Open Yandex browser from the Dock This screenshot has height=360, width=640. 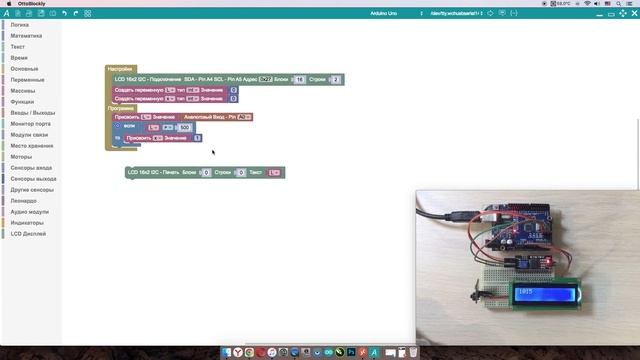coord(238,352)
